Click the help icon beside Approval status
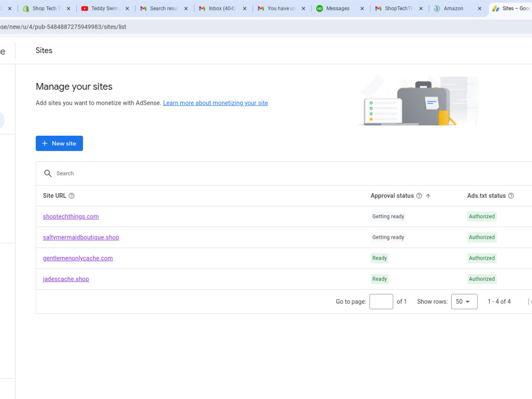The width and height of the screenshot is (532, 399). [419, 196]
